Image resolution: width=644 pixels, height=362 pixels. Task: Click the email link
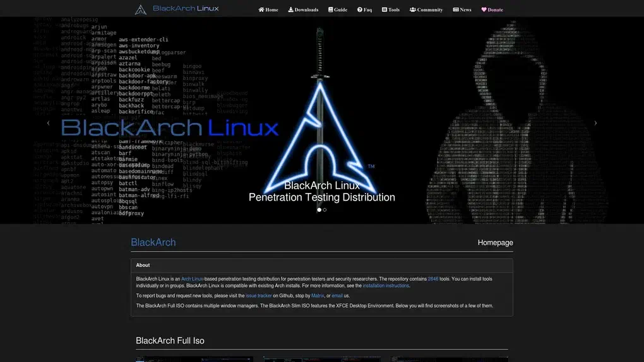point(337,296)
